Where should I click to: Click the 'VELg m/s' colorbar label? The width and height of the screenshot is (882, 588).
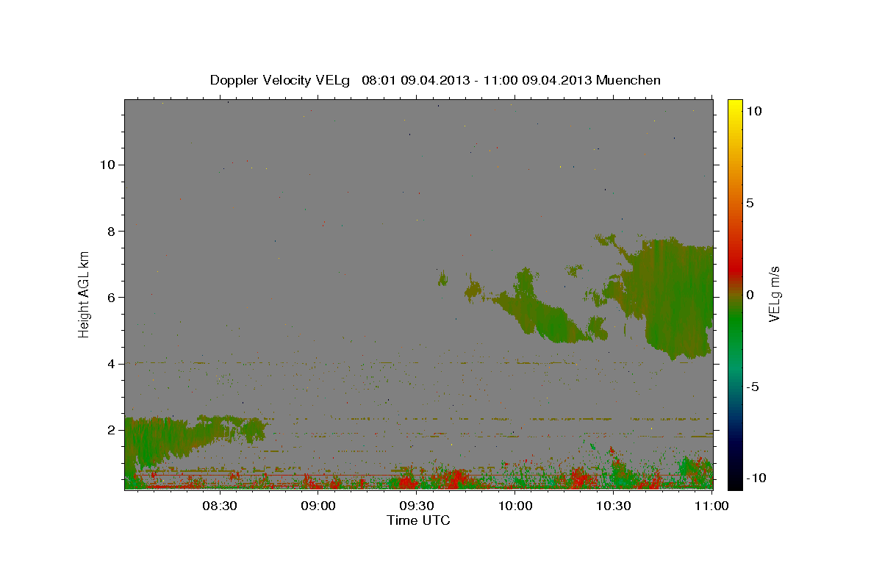click(x=774, y=294)
